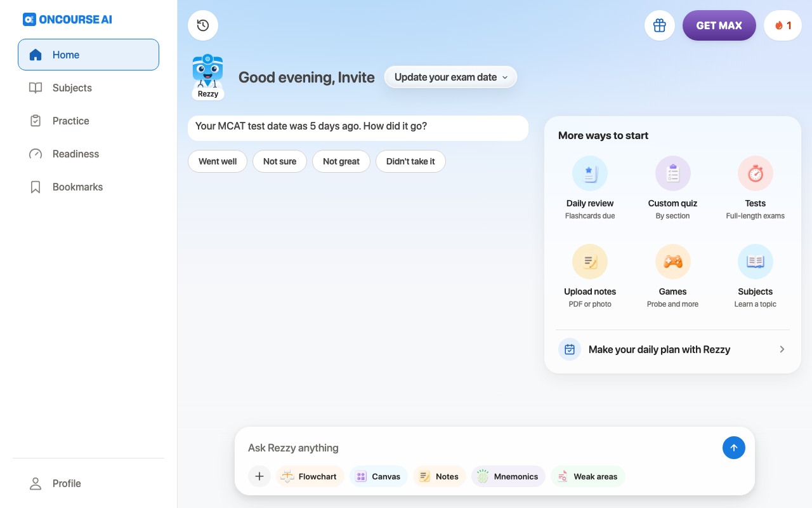Select the Weak areas chip
Image resolution: width=812 pixels, height=508 pixels.
(x=588, y=476)
